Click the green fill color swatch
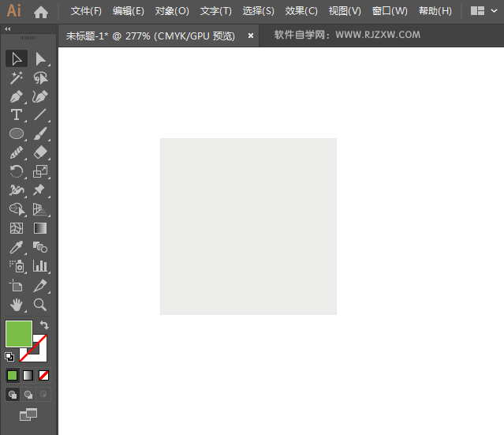 18,333
